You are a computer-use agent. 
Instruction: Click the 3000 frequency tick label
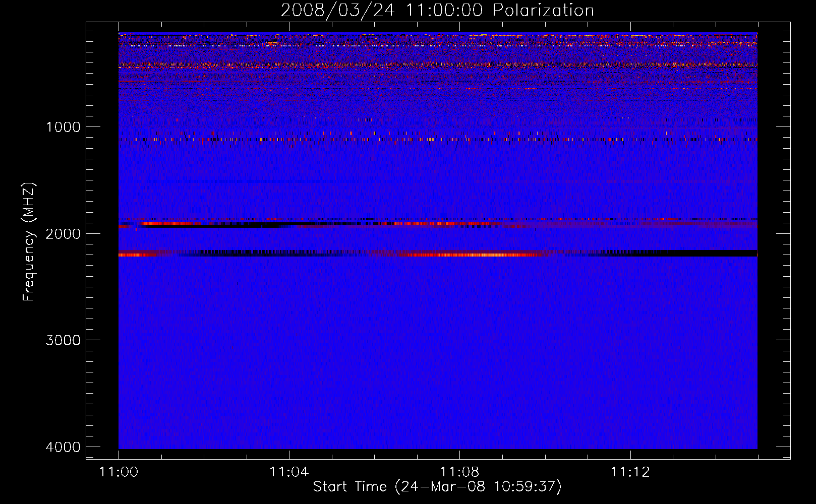(x=63, y=340)
